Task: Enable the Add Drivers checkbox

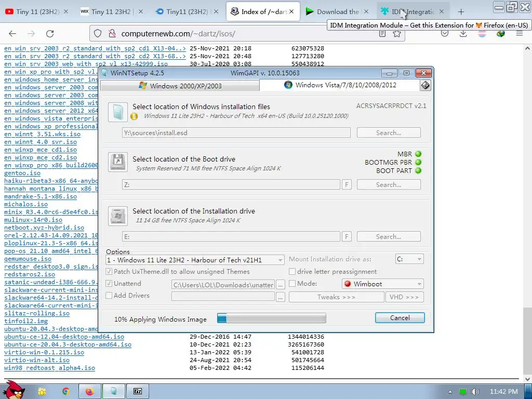Action: click(109, 295)
